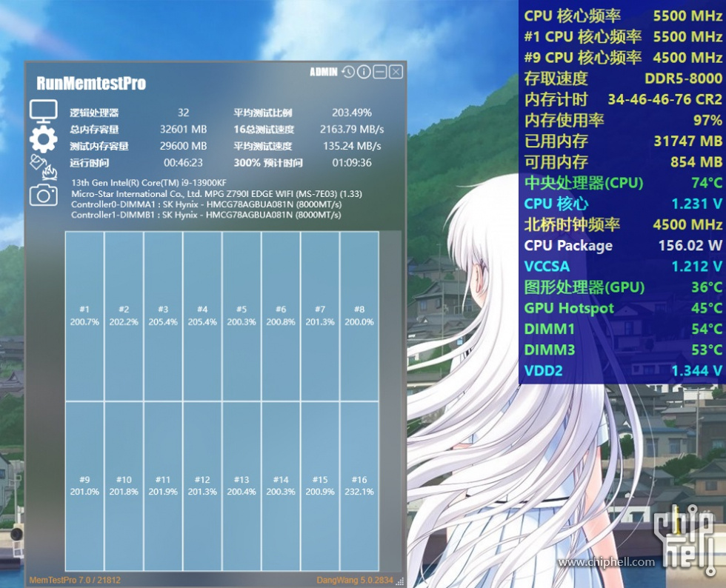The image size is (726, 588).
Task: Select memory test block #9 at 201.0%
Action: point(84,486)
